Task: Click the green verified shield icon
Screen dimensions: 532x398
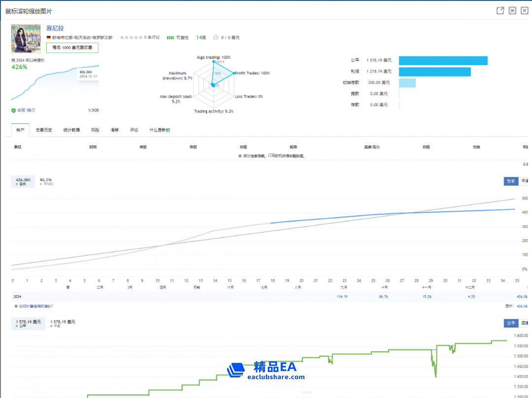Action: (x=13, y=110)
